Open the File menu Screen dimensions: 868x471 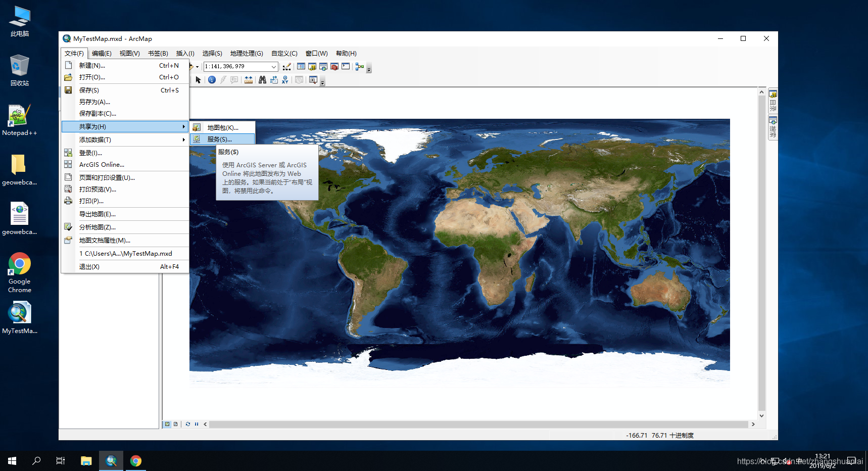(x=74, y=54)
